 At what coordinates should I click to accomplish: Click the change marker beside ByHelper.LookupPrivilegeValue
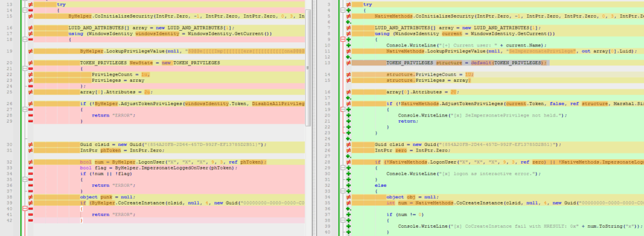tap(30, 52)
